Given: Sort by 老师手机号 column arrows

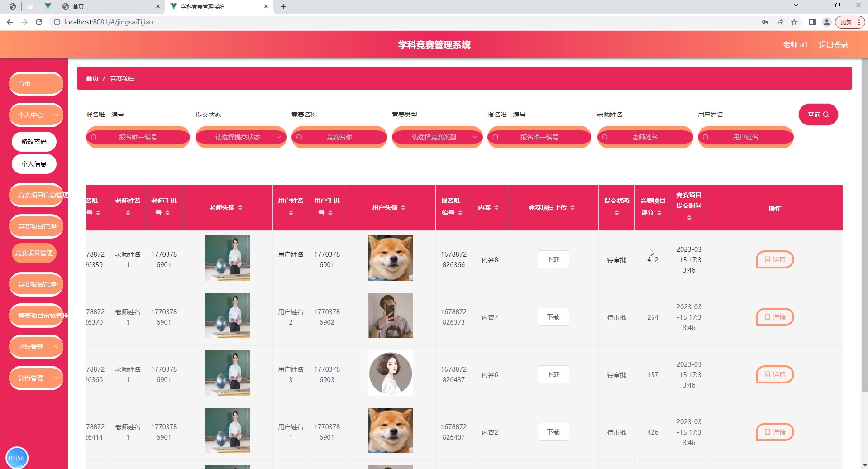Looking at the screenshot, I should (x=167, y=213).
